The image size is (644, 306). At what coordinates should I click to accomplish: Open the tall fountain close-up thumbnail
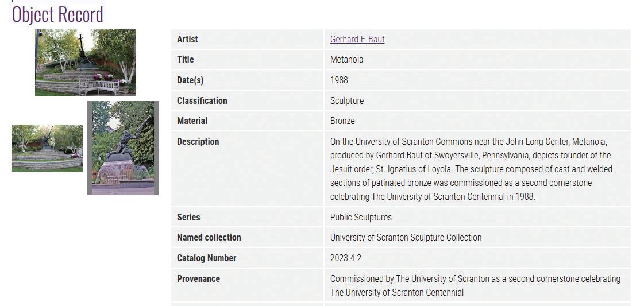[123, 148]
